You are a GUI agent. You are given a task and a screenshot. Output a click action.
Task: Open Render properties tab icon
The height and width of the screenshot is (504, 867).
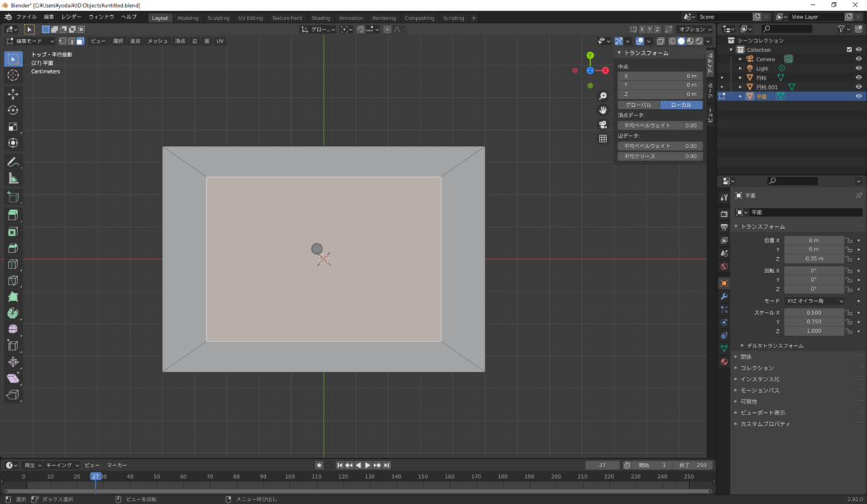point(724,214)
